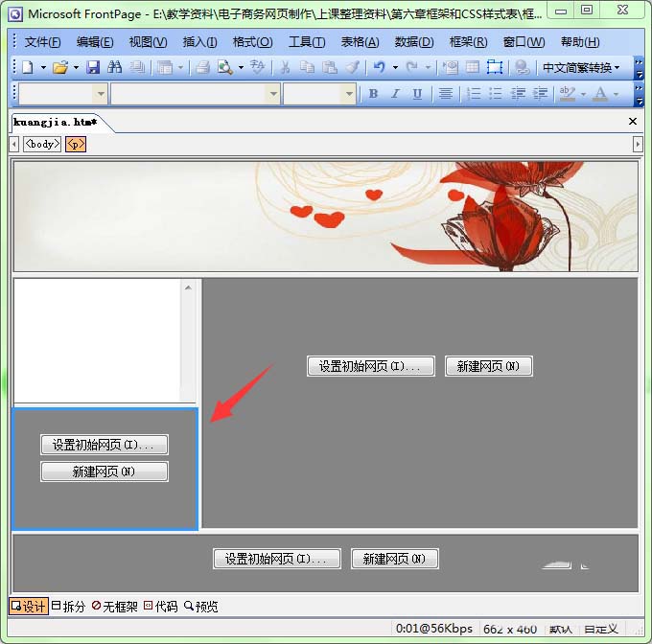Increase the paragraph indent
Viewport: 652px width, 644px height.
pyautogui.click(x=540, y=94)
